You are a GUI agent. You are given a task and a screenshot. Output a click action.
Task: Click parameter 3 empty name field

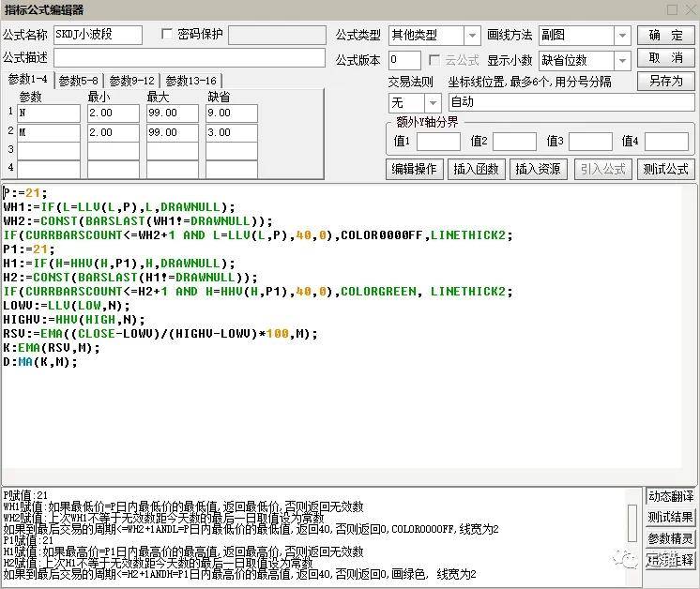tap(49, 151)
